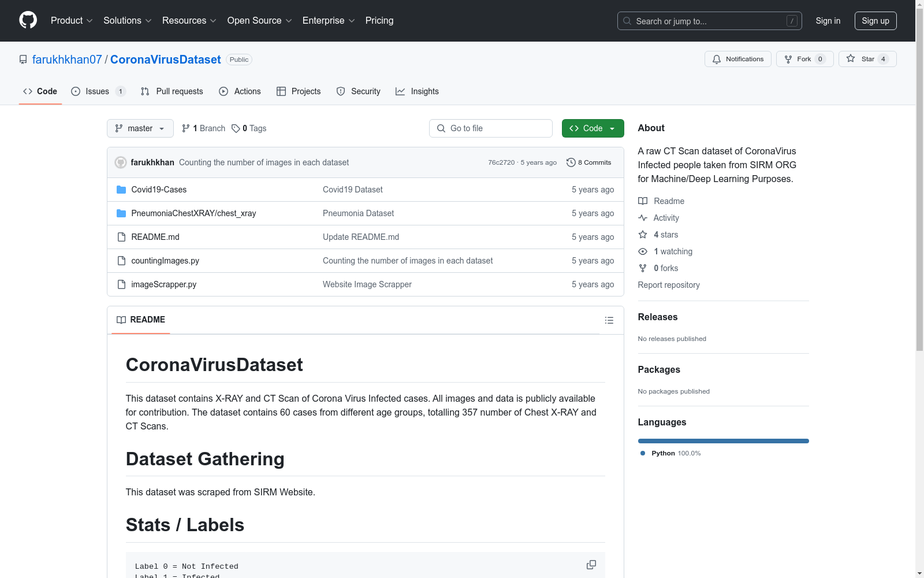Screen dimensions: 924x578
Task: Click the Sign up button
Action: click(x=875, y=21)
